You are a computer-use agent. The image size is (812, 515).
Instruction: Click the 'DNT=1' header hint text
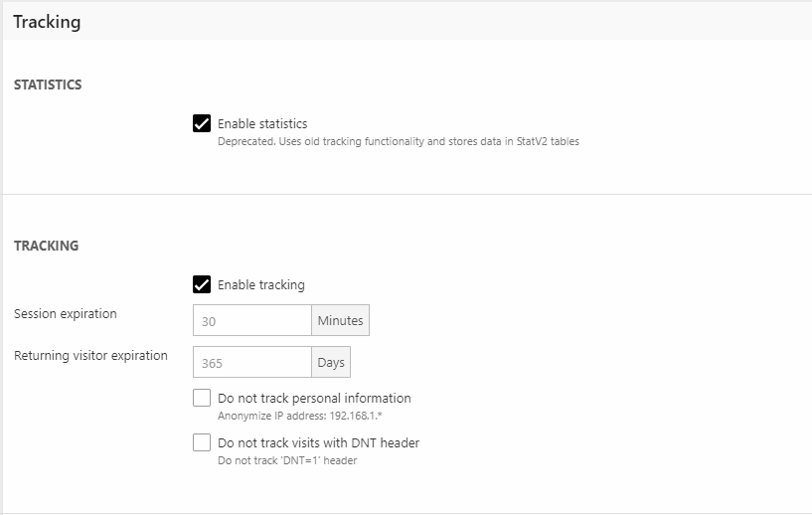coord(286,460)
